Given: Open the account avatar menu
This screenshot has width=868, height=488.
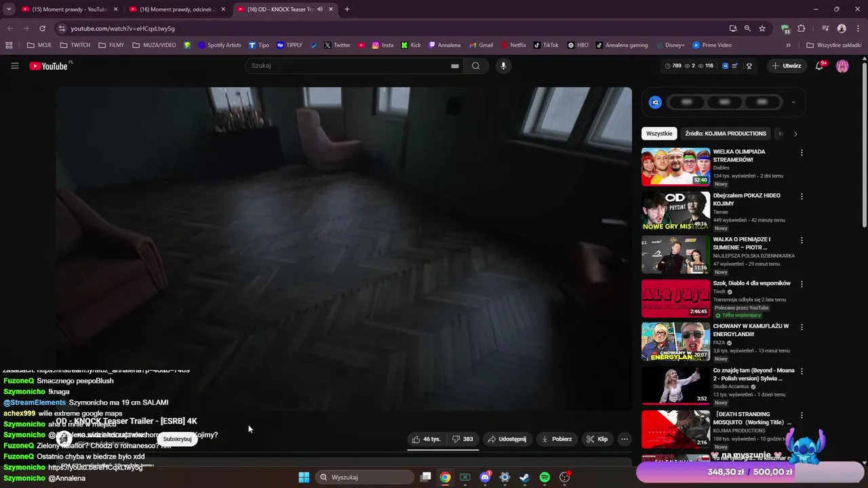Looking at the screenshot, I should [842, 66].
